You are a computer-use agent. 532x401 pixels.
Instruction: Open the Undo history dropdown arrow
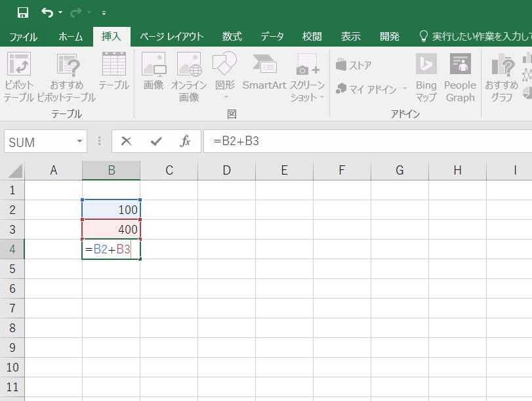[60, 12]
